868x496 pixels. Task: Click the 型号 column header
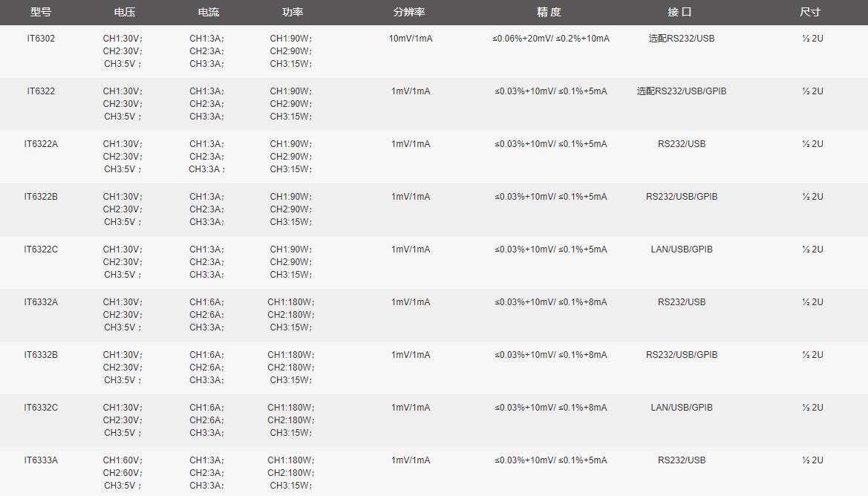[41, 13]
